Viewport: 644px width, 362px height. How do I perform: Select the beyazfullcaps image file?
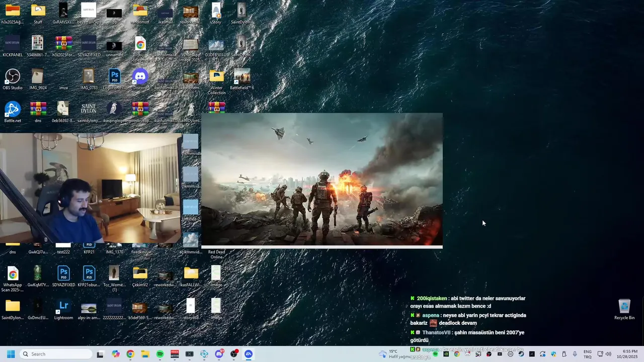click(89, 14)
